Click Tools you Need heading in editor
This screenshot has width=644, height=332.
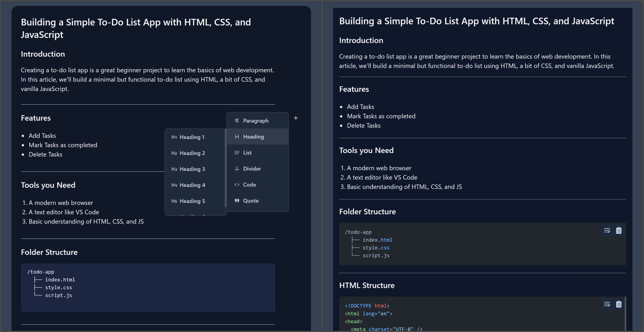pos(48,185)
